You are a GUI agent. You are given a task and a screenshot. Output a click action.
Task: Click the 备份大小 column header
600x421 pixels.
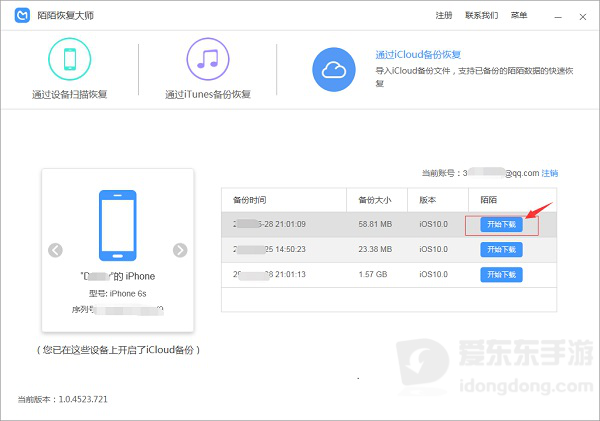pos(375,200)
